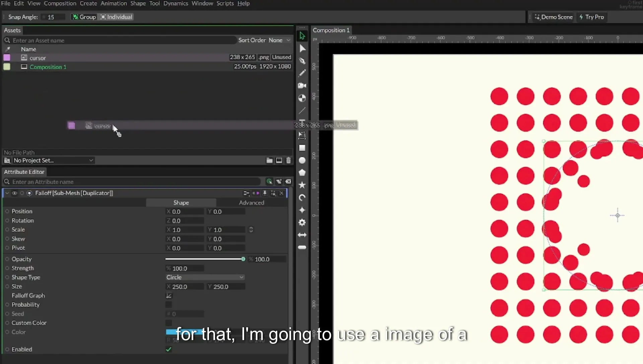Pick the double Arrow shape tool
The width and height of the screenshot is (643, 364).
coord(302,235)
